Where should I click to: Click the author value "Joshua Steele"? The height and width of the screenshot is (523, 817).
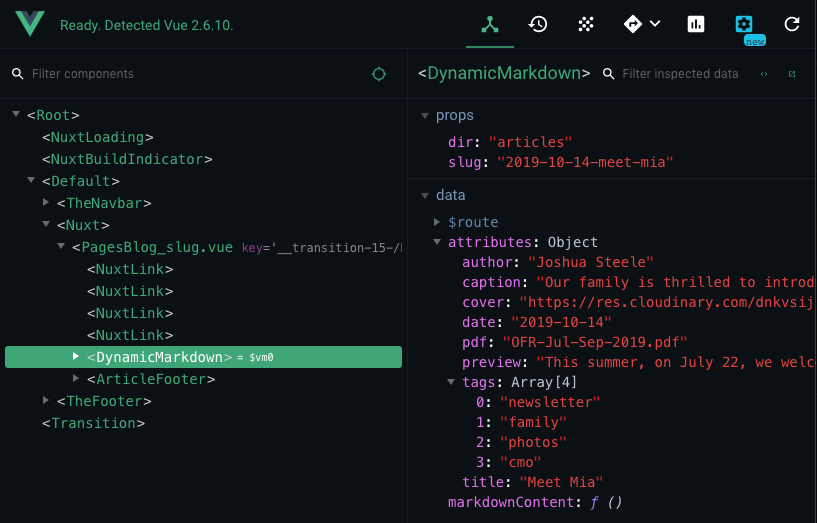coord(591,262)
